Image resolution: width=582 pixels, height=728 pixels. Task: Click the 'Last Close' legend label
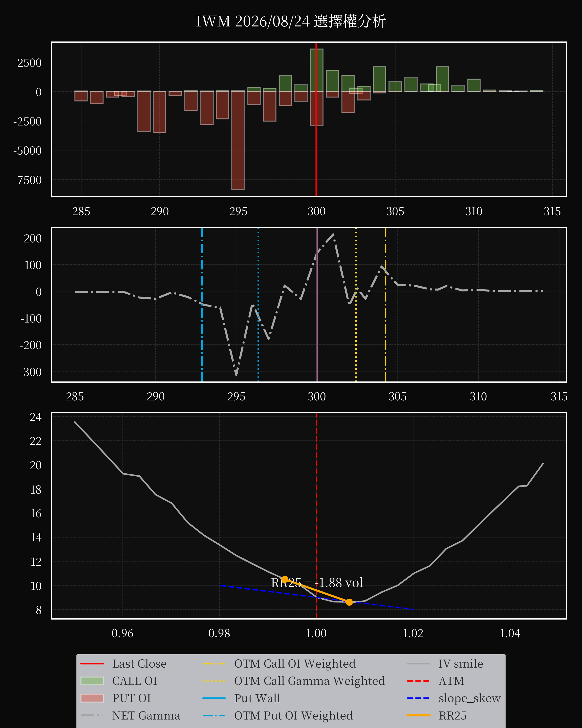139,663
